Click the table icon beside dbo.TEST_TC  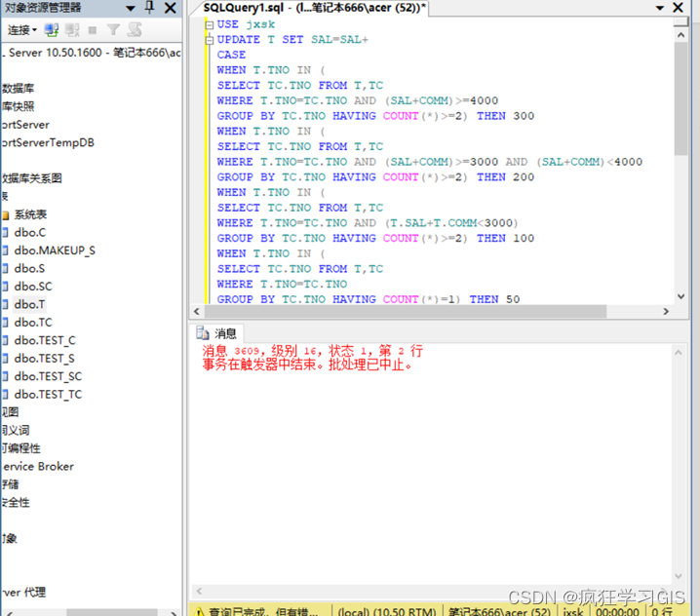pyautogui.click(x=5, y=395)
